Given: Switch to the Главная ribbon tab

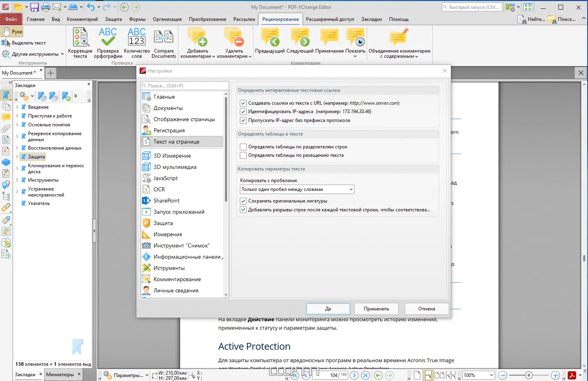Looking at the screenshot, I should [x=36, y=19].
